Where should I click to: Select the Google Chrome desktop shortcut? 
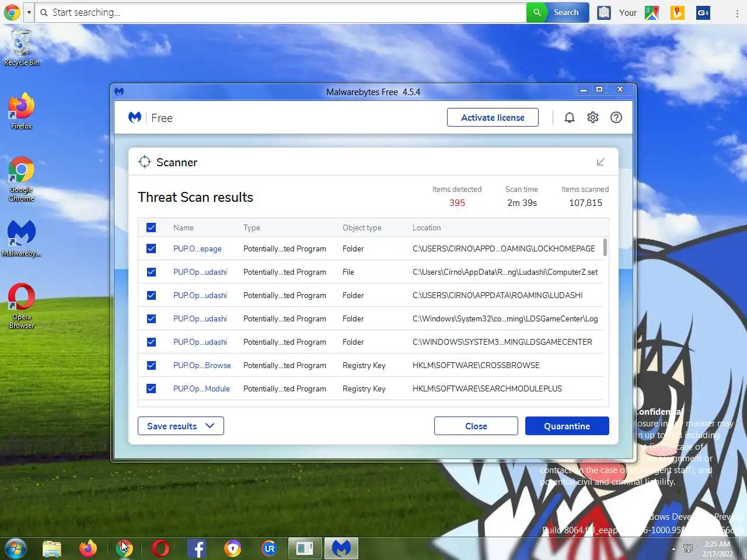[x=22, y=179]
